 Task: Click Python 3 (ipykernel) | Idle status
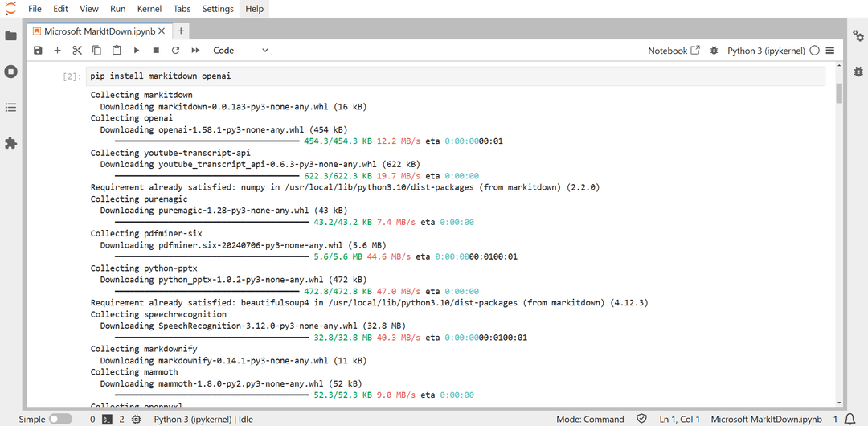(203, 420)
